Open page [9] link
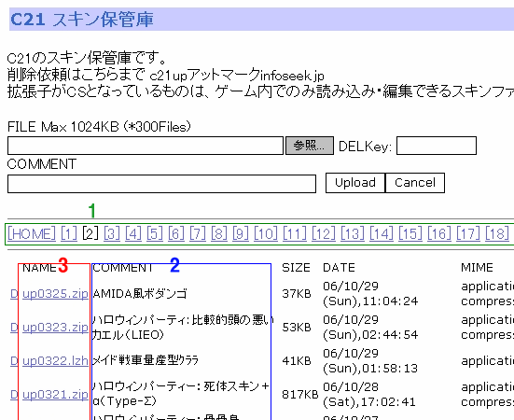 pyautogui.click(x=241, y=233)
